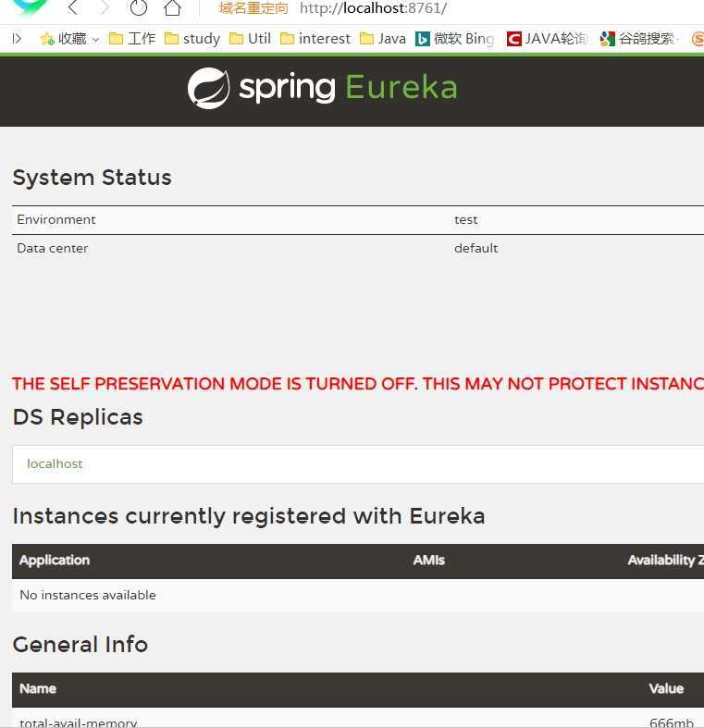704x728 pixels.
Task: Click the AMIs column header
Action: (429, 561)
